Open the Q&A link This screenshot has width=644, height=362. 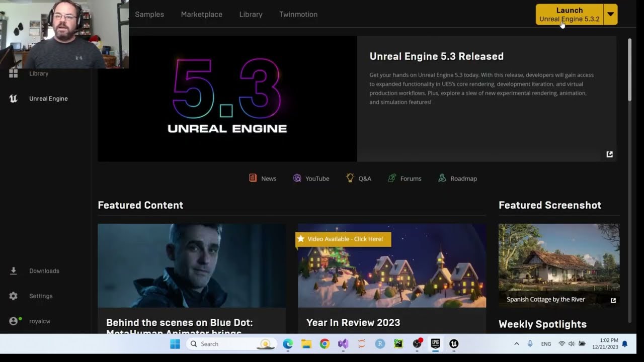tap(365, 178)
